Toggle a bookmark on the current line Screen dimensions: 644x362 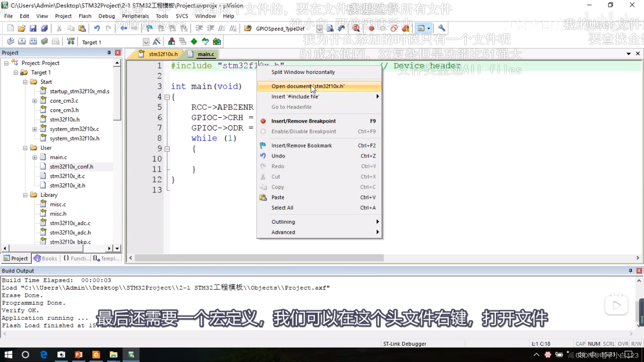(x=301, y=145)
